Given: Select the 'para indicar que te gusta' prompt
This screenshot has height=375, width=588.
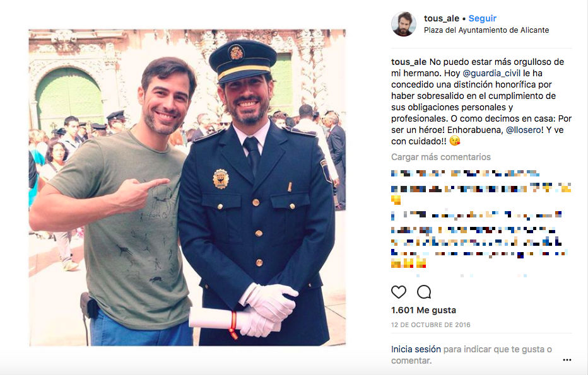Looking at the screenshot, I should [x=493, y=349].
